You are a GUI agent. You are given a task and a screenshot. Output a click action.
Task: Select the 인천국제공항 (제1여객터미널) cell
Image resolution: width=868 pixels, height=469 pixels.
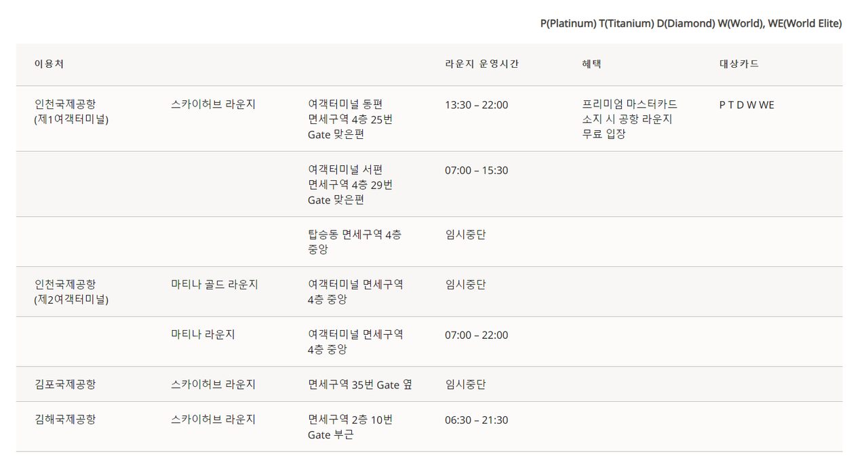pyautogui.click(x=71, y=112)
